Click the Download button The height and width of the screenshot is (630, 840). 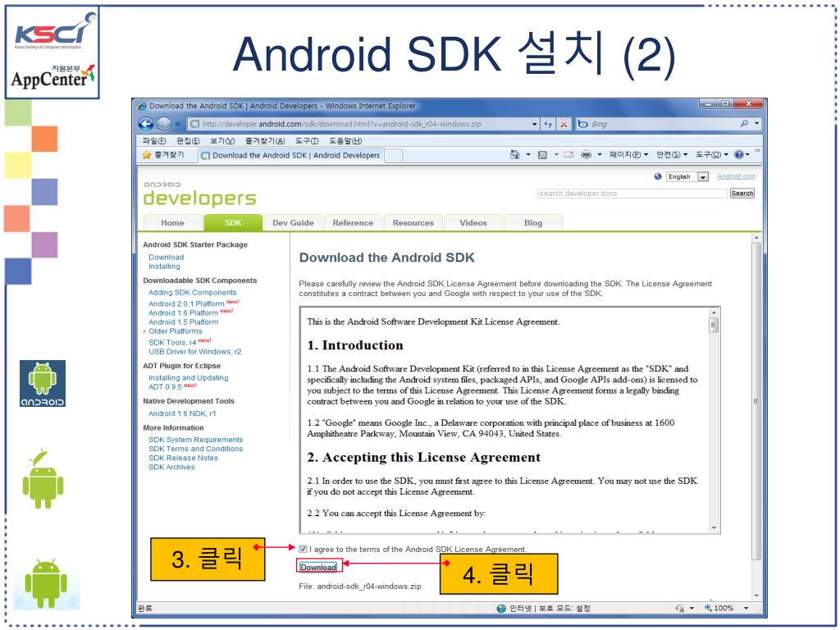click(x=318, y=567)
